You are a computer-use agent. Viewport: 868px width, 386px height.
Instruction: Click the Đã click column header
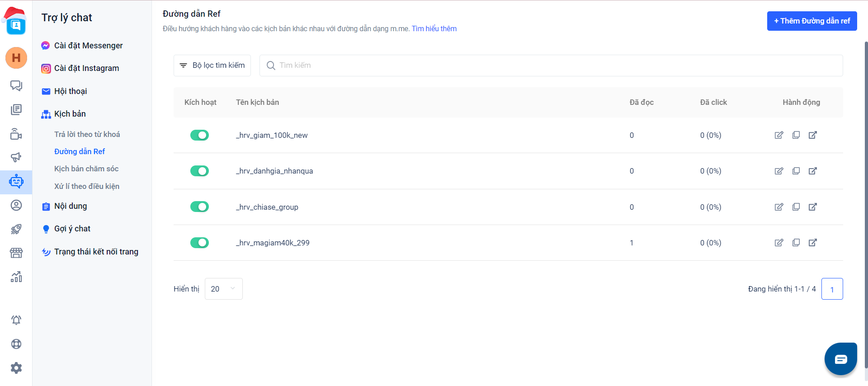713,102
